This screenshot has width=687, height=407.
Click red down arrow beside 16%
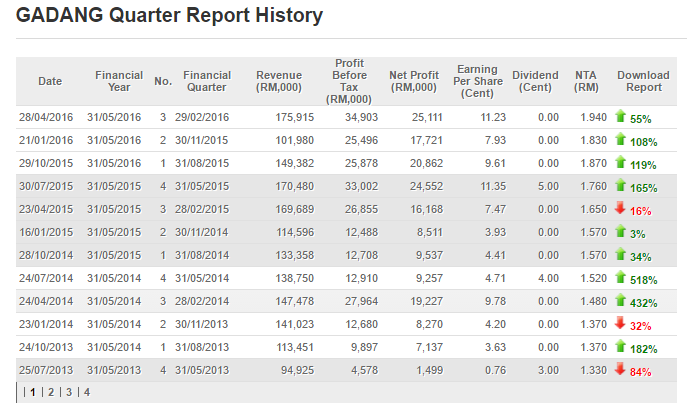(620, 208)
